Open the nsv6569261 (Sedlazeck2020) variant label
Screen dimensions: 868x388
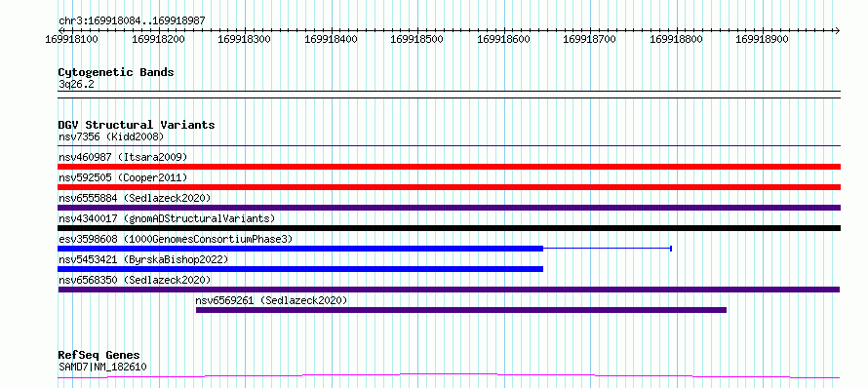271,300
